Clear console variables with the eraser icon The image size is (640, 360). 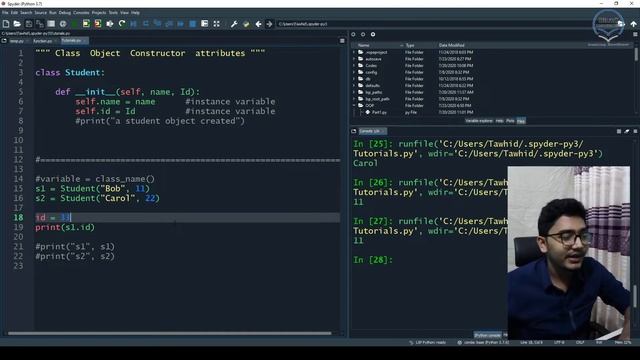[x=627, y=131]
